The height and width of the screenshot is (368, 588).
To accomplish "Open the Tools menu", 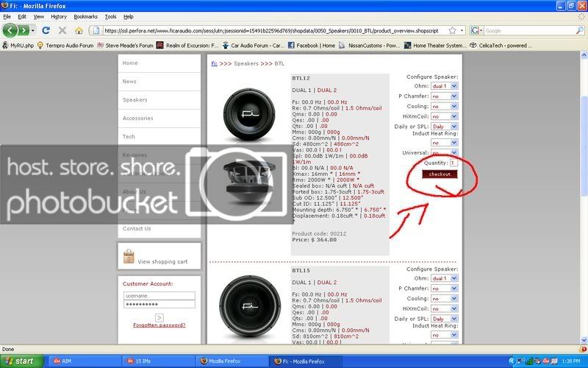I will click(x=111, y=16).
